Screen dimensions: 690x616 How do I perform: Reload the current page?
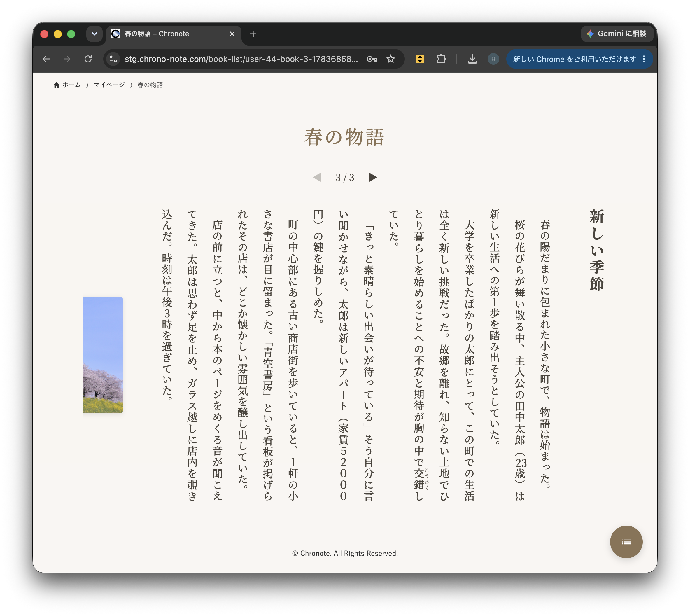click(88, 59)
